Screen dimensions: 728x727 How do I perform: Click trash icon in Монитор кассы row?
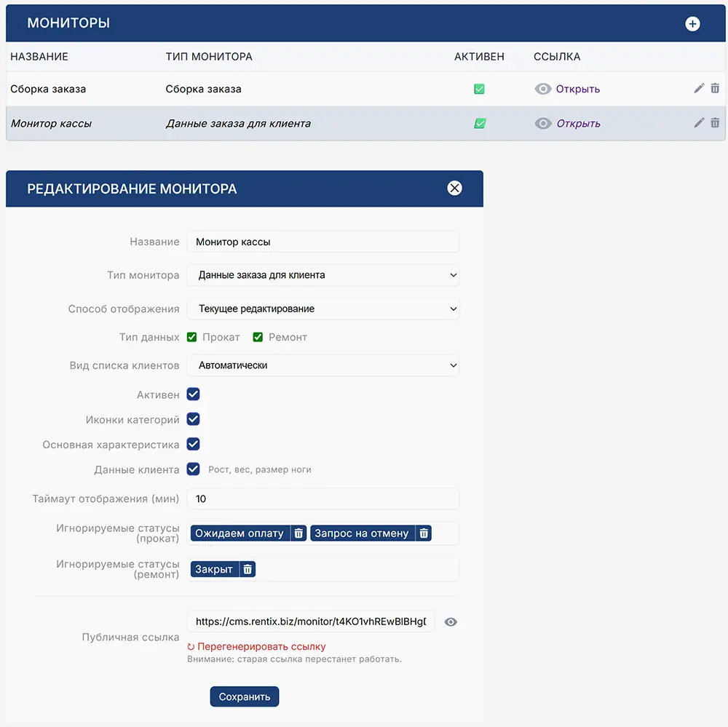tap(715, 123)
